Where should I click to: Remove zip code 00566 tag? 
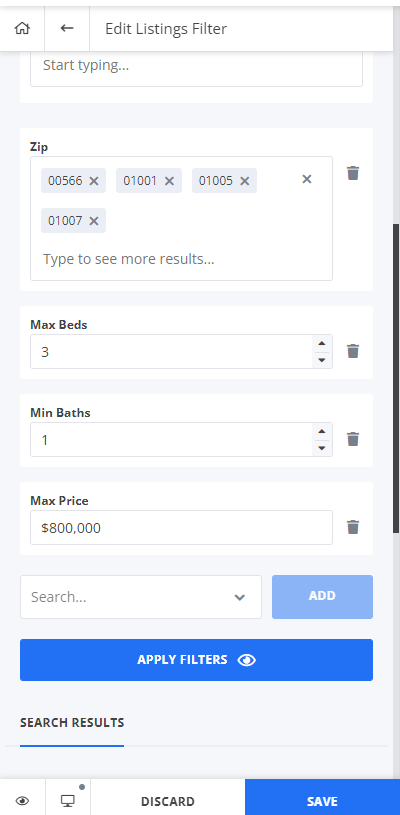(94, 181)
